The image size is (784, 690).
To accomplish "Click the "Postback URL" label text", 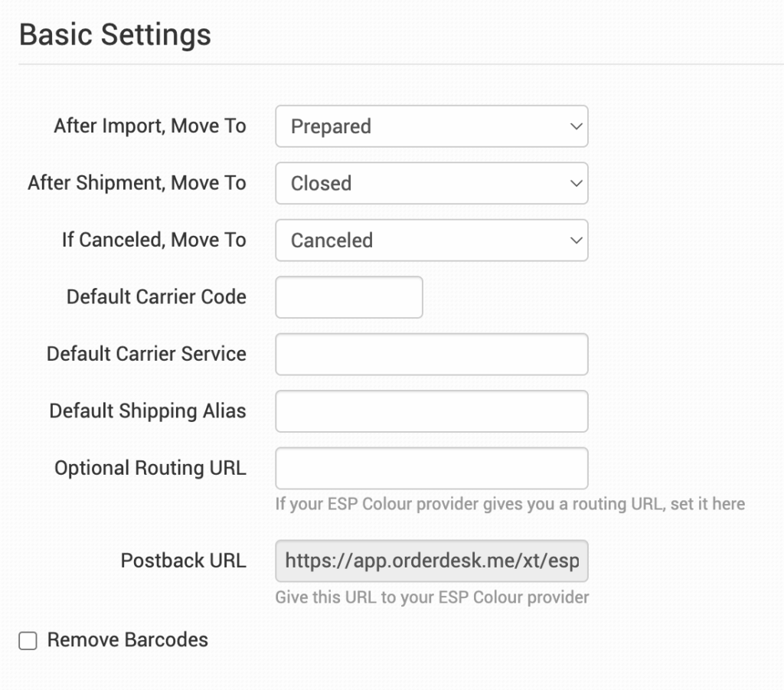I will [183, 561].
